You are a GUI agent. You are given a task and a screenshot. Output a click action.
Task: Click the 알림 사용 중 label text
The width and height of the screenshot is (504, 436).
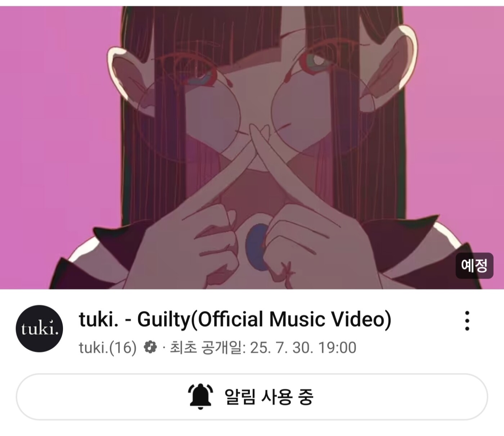click(x=269, y=396)
